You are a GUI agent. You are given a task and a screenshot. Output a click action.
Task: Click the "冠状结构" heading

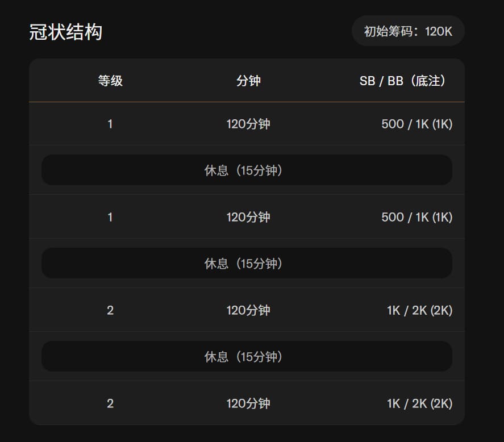[x=66, y=32]
